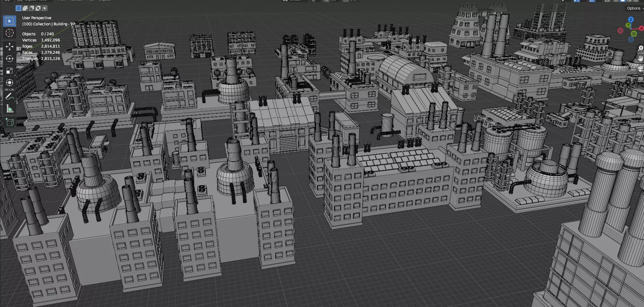Set selection mode to Invert

pos(38,8)
